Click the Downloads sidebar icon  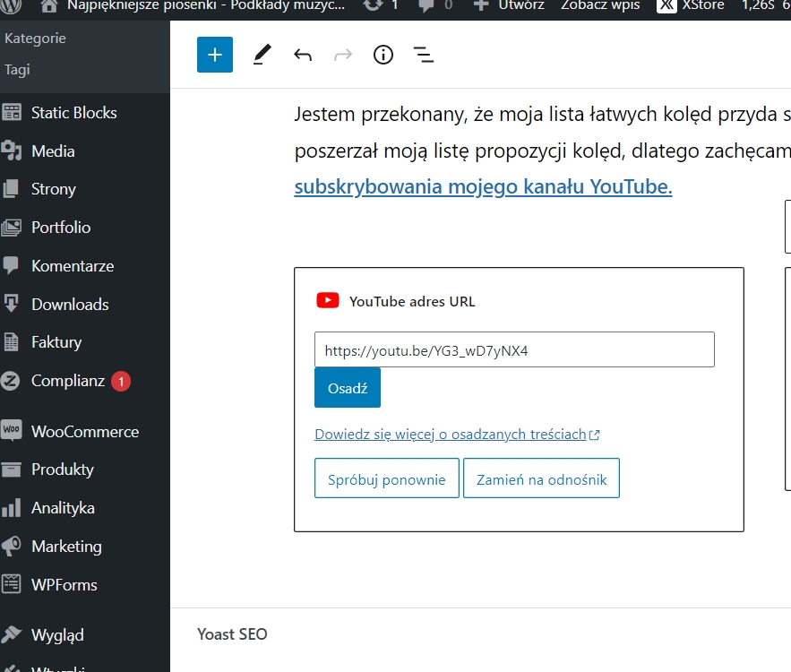coord(11,305)
